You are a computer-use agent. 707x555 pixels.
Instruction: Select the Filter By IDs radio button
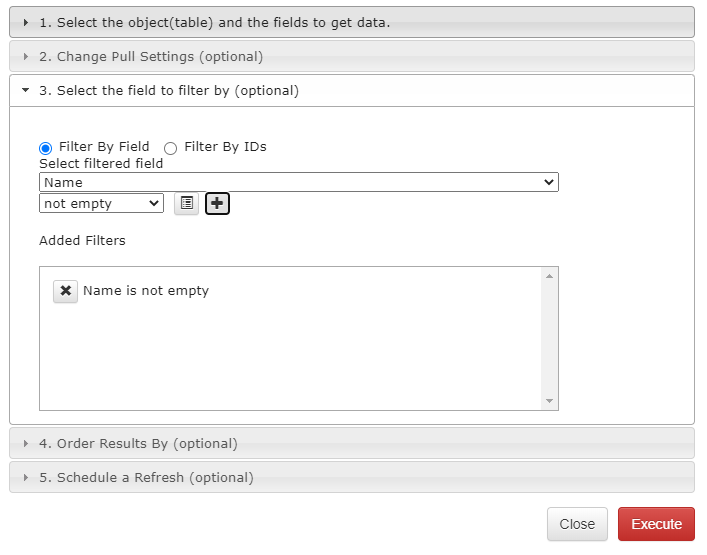click(171, 148)
